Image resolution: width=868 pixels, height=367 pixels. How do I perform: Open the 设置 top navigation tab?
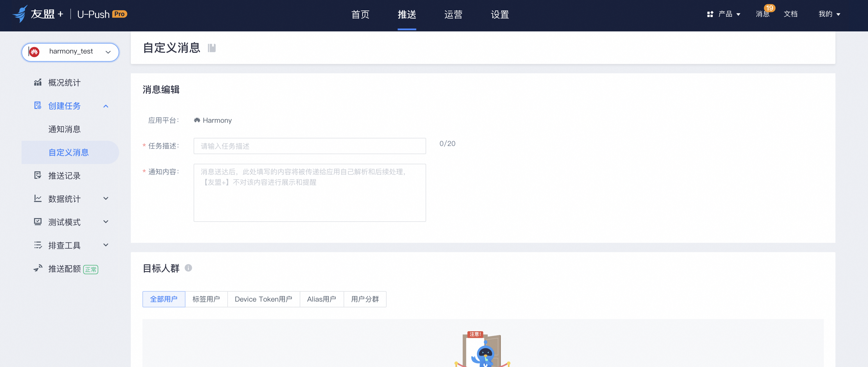point(500,15)
